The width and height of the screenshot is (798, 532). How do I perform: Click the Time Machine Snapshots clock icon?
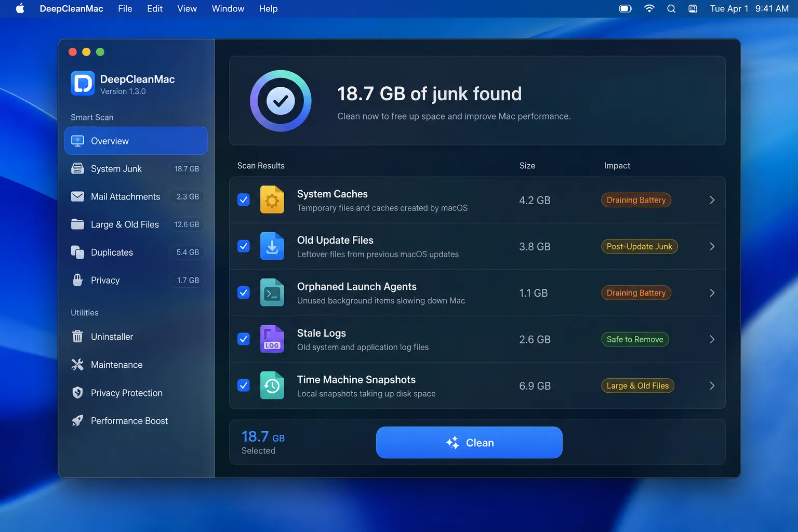272,385
